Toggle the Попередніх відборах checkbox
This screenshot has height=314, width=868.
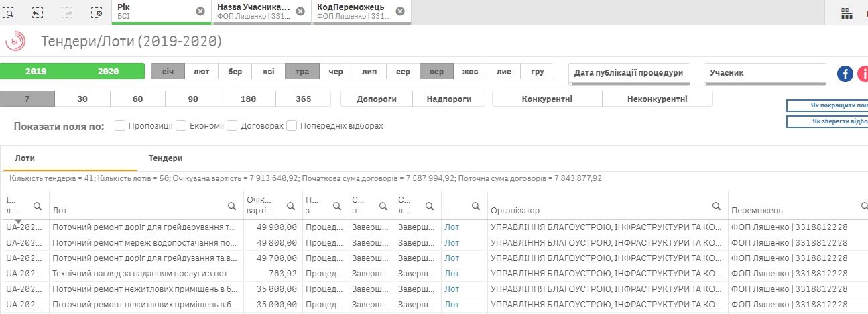pyautogui.click(x=292, y=125)
